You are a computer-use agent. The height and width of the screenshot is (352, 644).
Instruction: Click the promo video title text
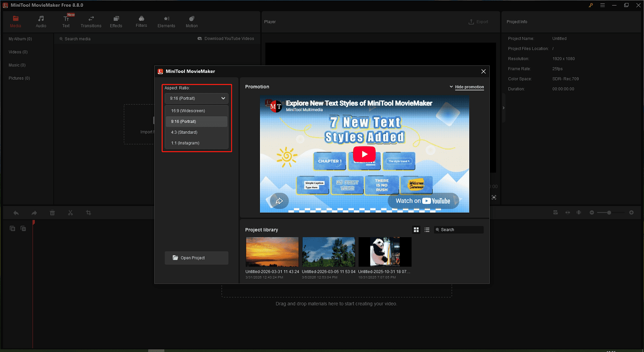359,103
